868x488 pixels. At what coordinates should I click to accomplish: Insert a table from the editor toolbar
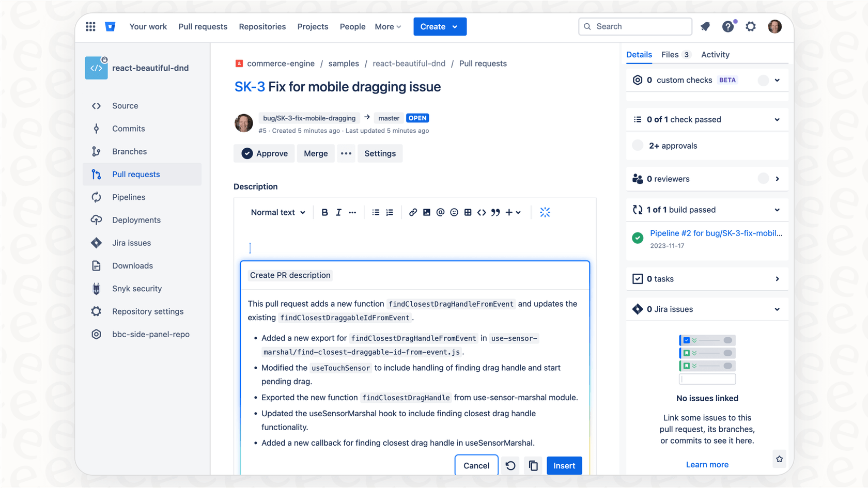(468, 212)
